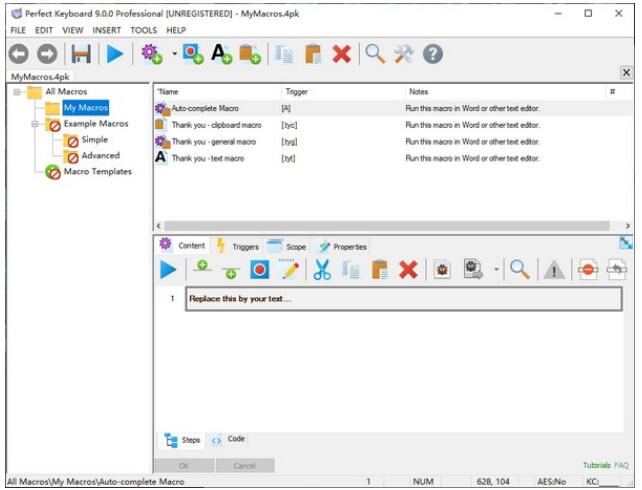642x490 pixels.
Task: Click the debug bug icon
Action: (442, 270)
